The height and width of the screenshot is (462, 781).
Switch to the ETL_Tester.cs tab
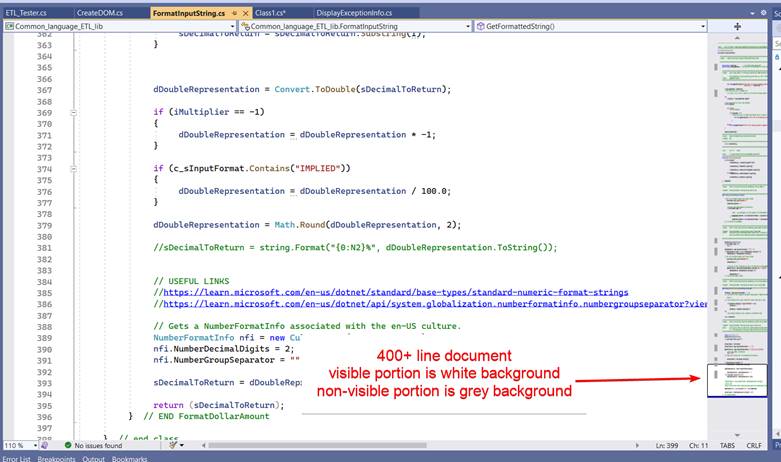[x=26, y=13]
